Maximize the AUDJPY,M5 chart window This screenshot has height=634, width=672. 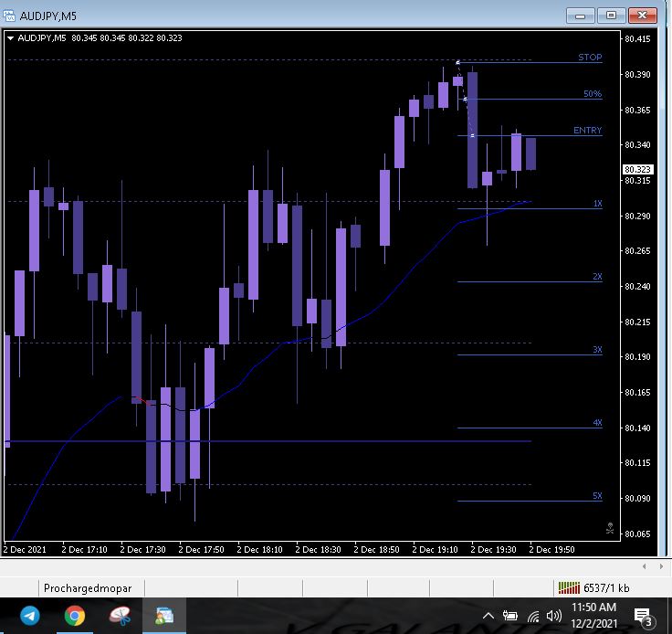[611, 16]
